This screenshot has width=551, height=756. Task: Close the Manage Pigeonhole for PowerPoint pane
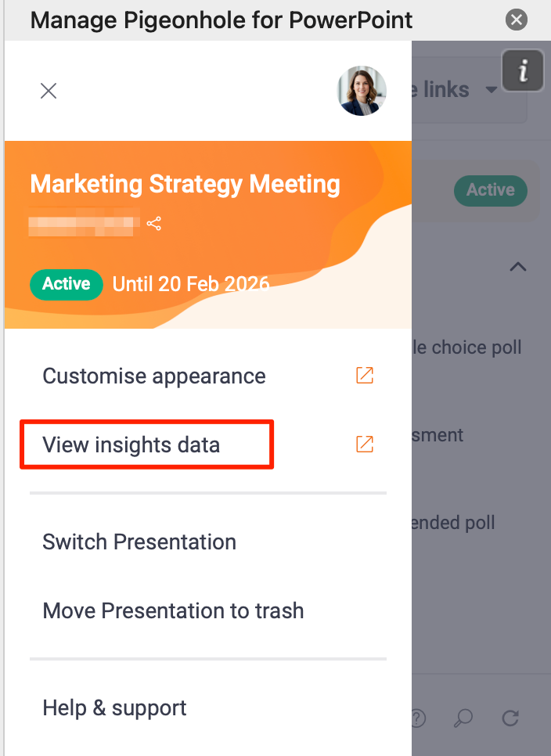(516, 20)
